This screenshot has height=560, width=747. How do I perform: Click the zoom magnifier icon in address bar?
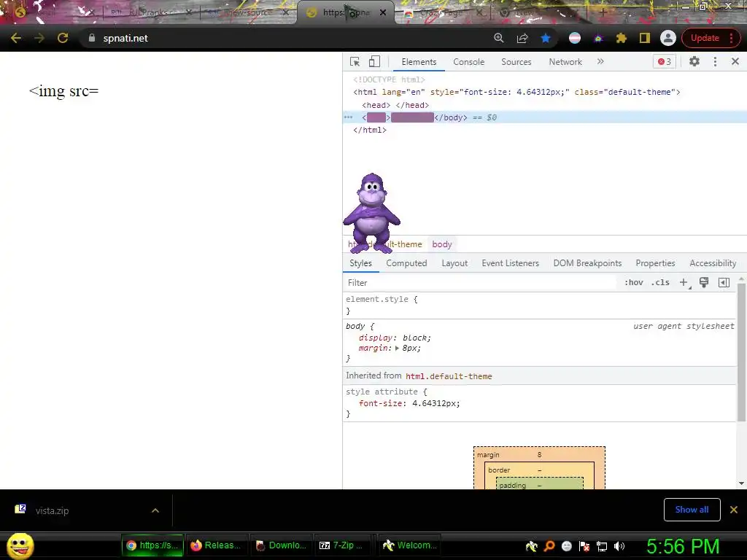499,38
